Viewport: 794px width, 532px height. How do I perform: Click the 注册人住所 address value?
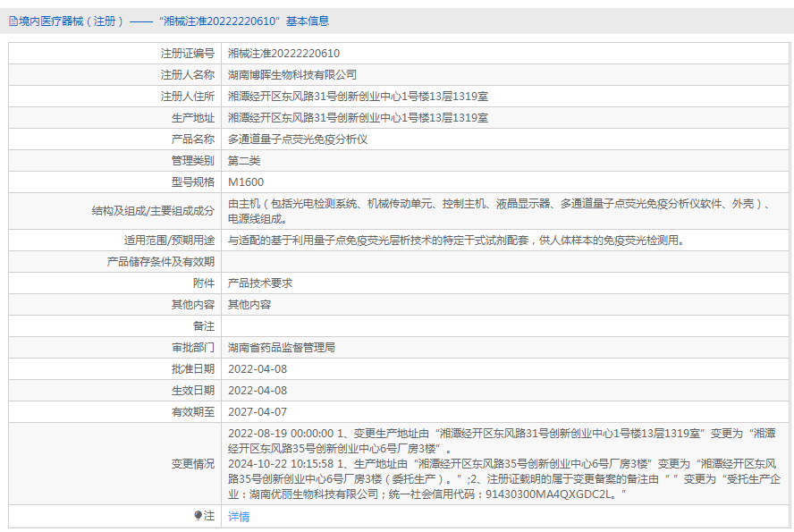(x=358, y=97)
